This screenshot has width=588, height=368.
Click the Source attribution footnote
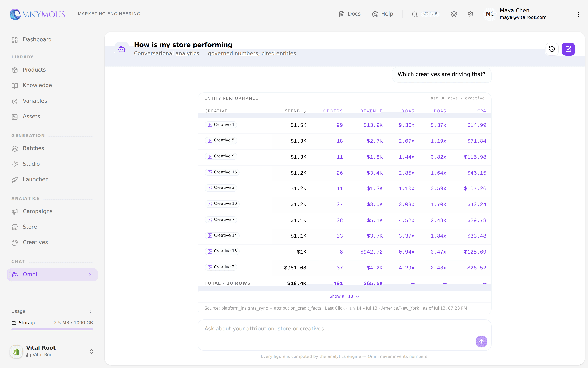tap(336, 308)
